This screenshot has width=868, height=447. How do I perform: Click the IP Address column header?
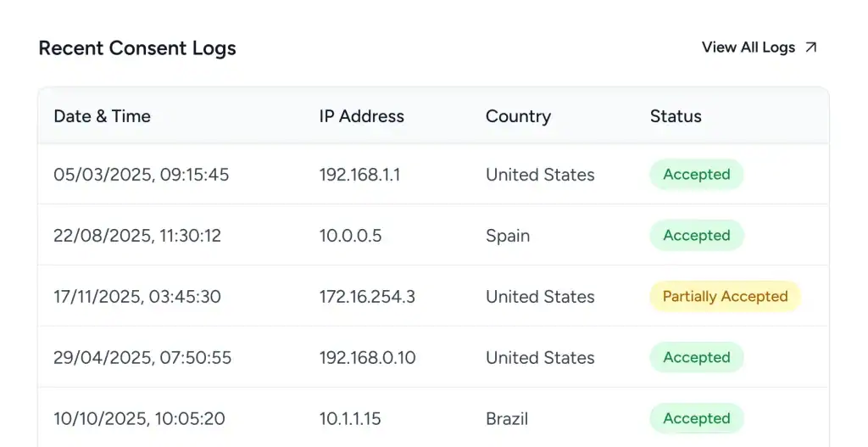pos(361,116)
